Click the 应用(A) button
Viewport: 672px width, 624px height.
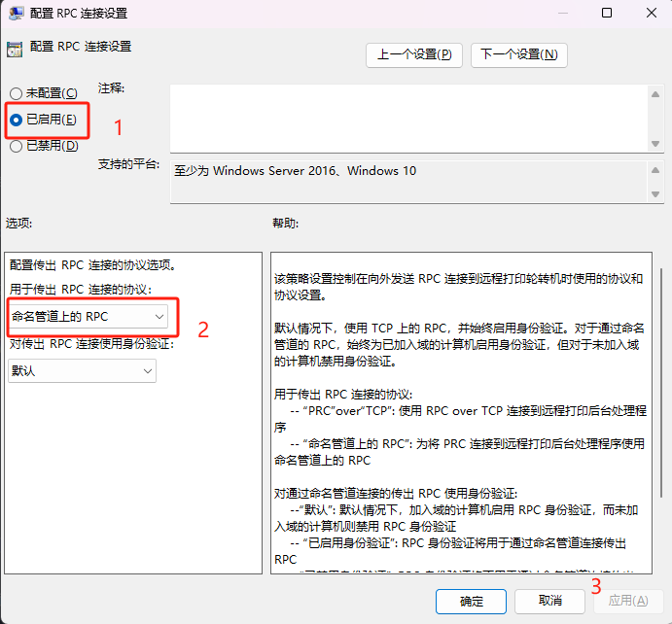[x=628, y=602]
